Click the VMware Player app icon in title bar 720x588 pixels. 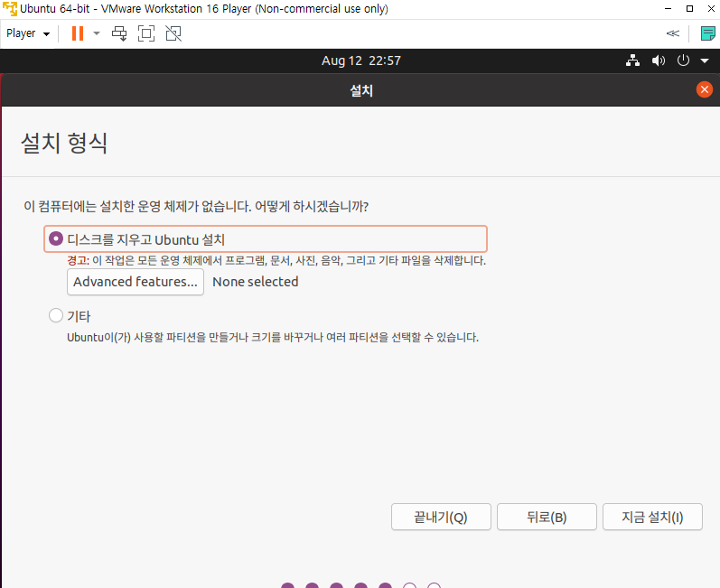click(x=9, y=9)
